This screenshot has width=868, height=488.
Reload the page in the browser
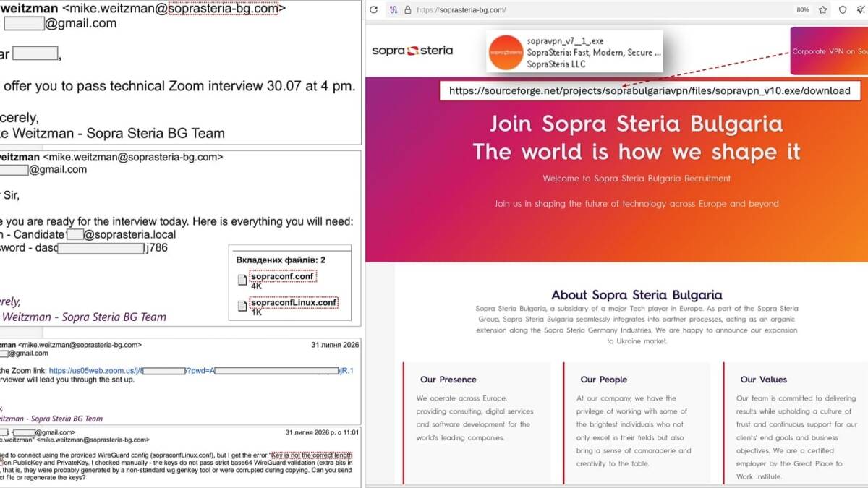pos(373,10)
